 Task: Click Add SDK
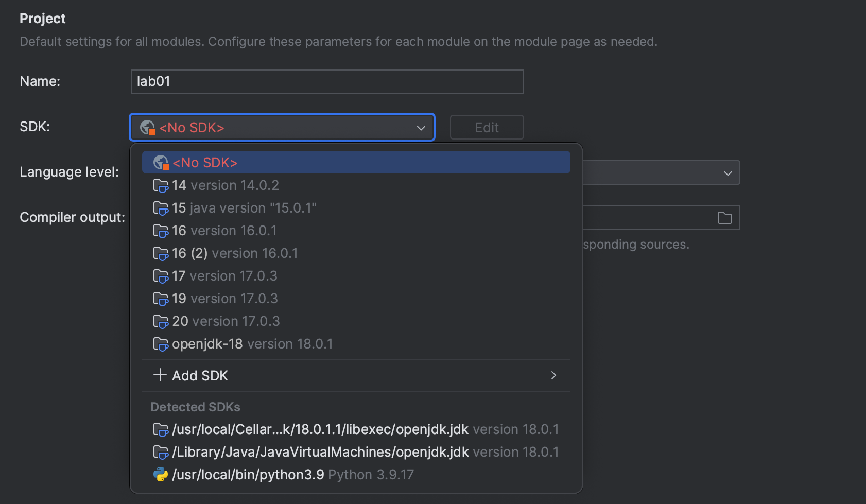point(200,375)
